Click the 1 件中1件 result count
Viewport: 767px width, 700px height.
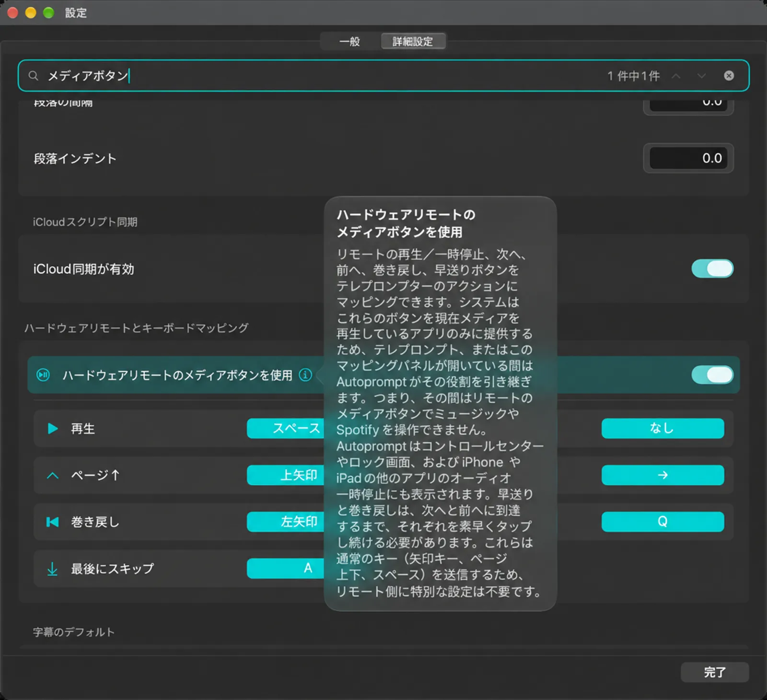(634, 76)
